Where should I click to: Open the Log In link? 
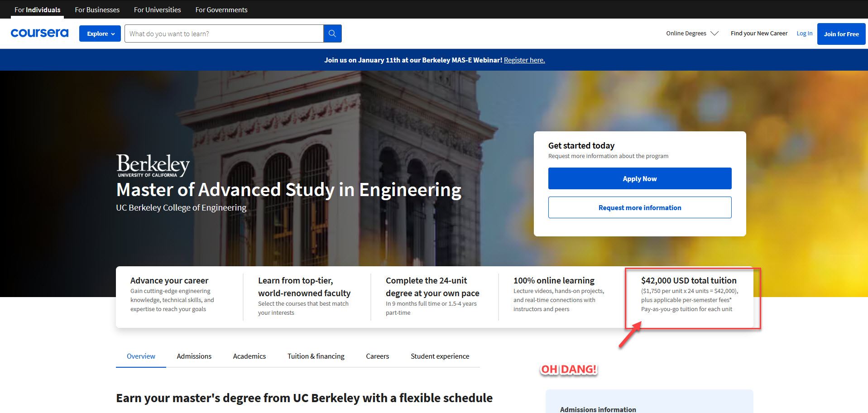pyautogui.click(x=805, y=34)
